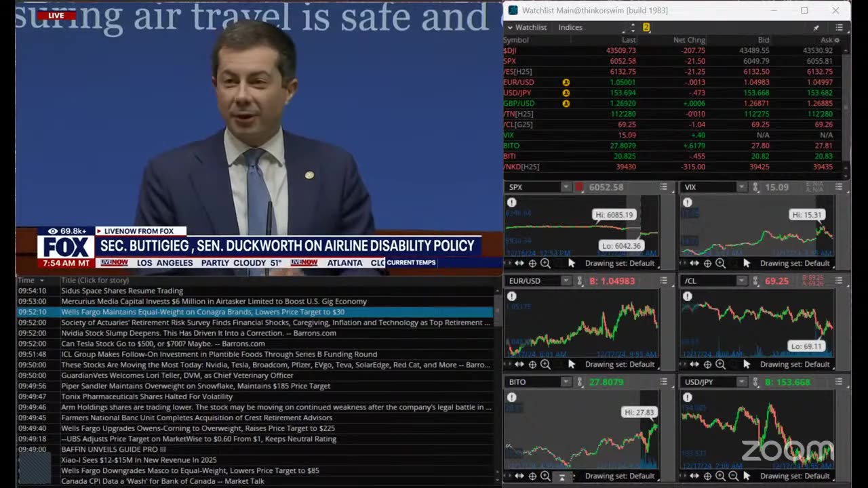The width and height of the screenshot is (868, 488).
Task: Open the BITO symbol dropdown arrow
Action: pos(566,382)
